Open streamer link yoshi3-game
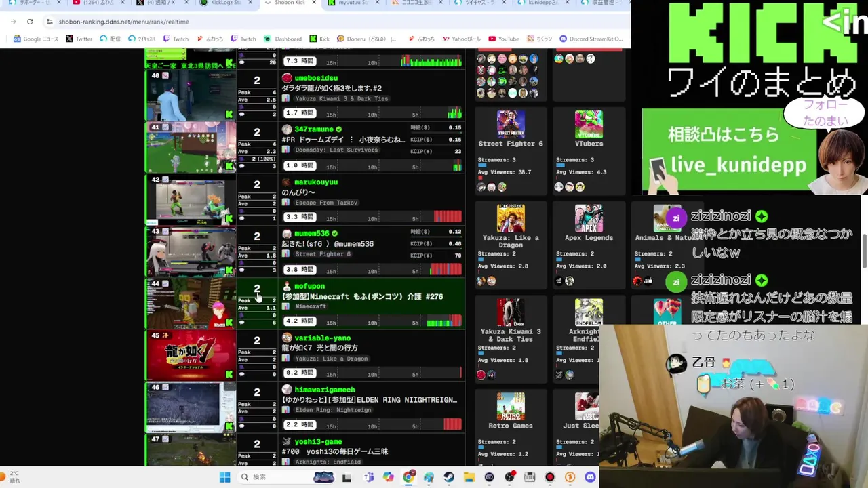868x488 pixels. coord(318,442)
